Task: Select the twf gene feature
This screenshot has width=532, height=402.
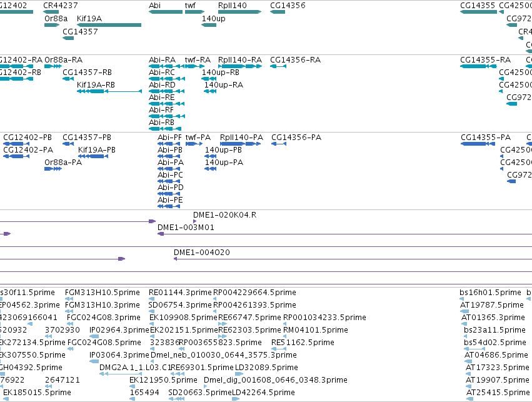Action: click(195, 12)
